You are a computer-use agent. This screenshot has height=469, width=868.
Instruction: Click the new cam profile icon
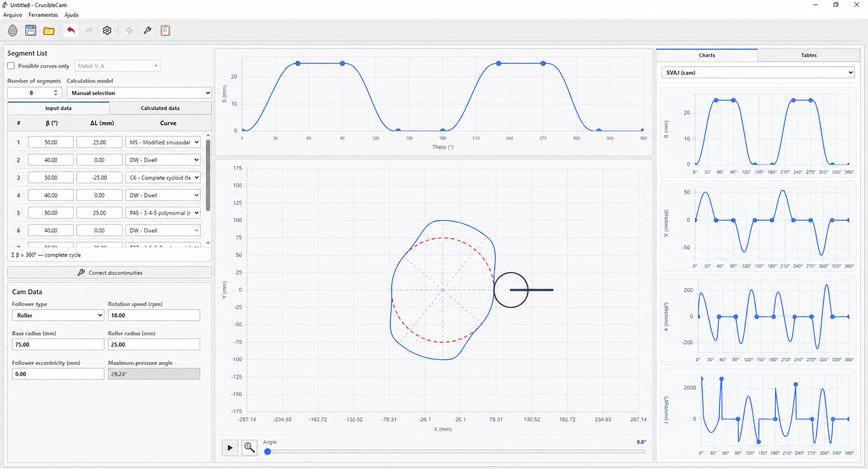coord(13,31)
